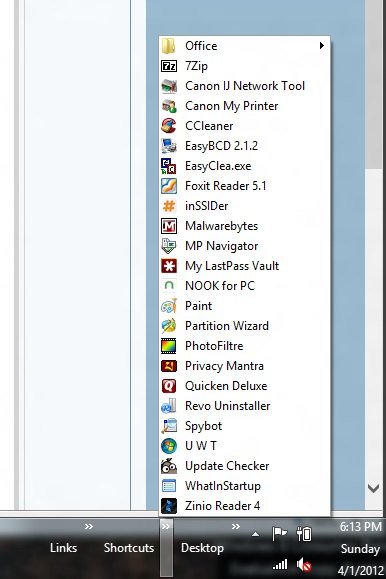The image size is (386, 579).
Task: Click the Partition Wizard label
Action: pos(227,326)
